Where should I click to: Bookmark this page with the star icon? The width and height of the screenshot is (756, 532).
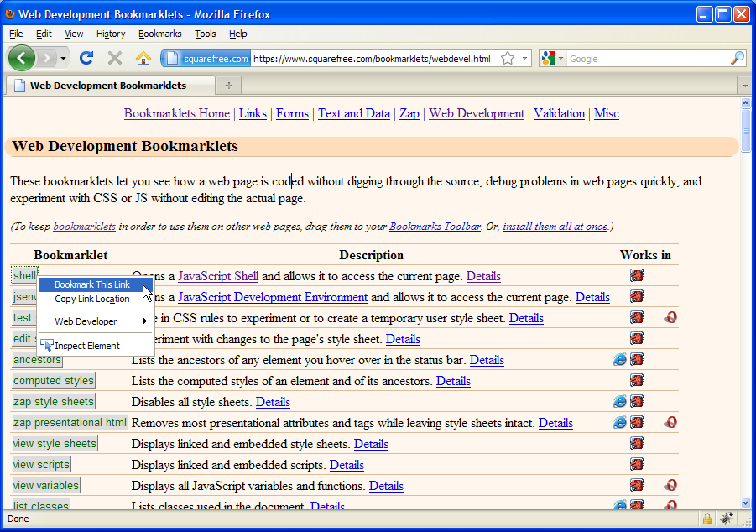[x=508, y=59]
